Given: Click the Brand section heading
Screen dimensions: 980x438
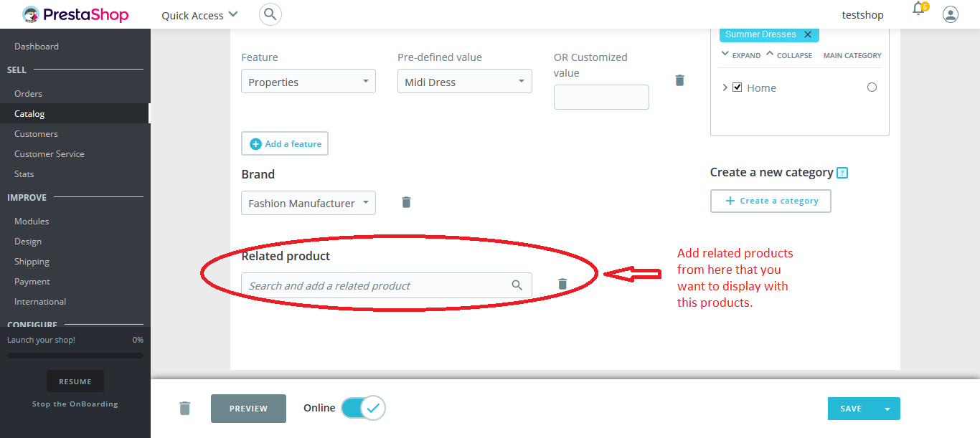Looking at the screenshot, I should pyautogui.click(x=258, y=174).
